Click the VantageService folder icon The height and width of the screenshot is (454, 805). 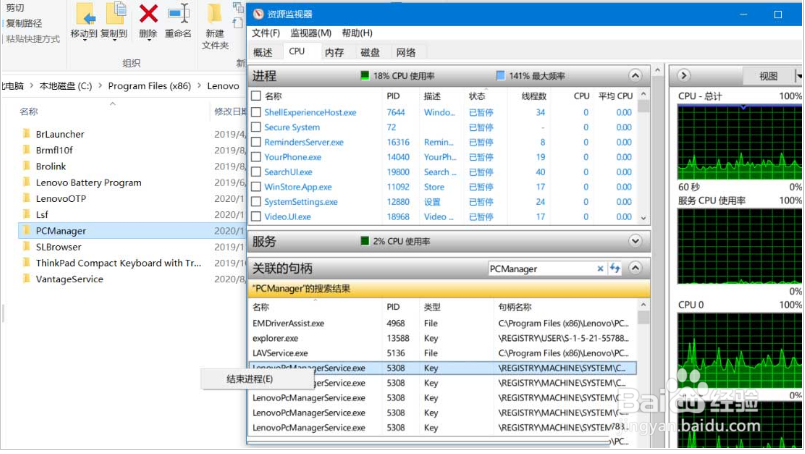27,279
